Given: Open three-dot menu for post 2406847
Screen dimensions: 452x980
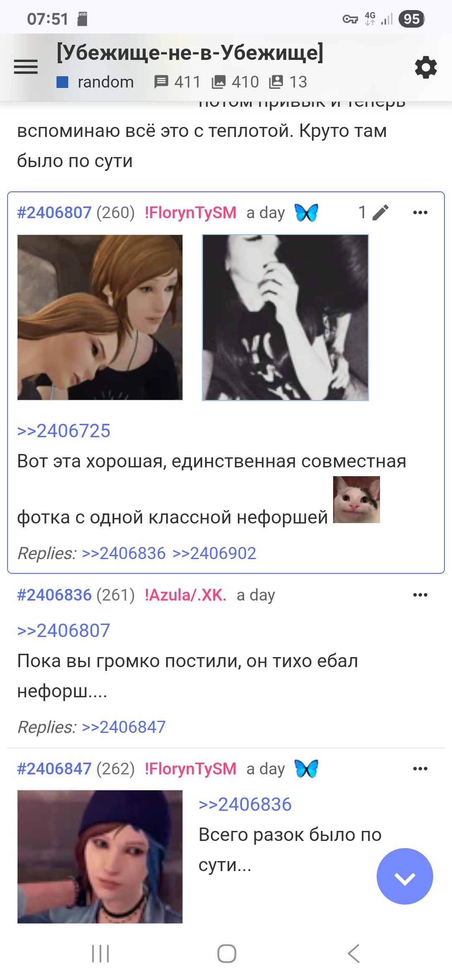Looking at the screenshot, I should point(420,769).
